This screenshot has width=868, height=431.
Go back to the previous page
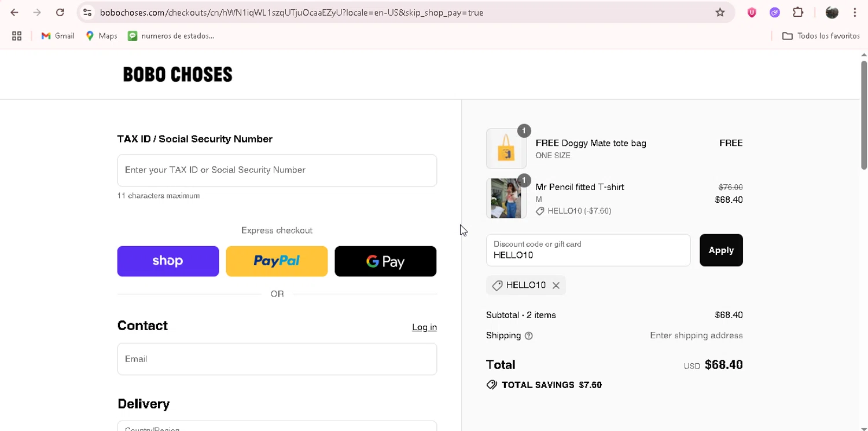[14, 12]
